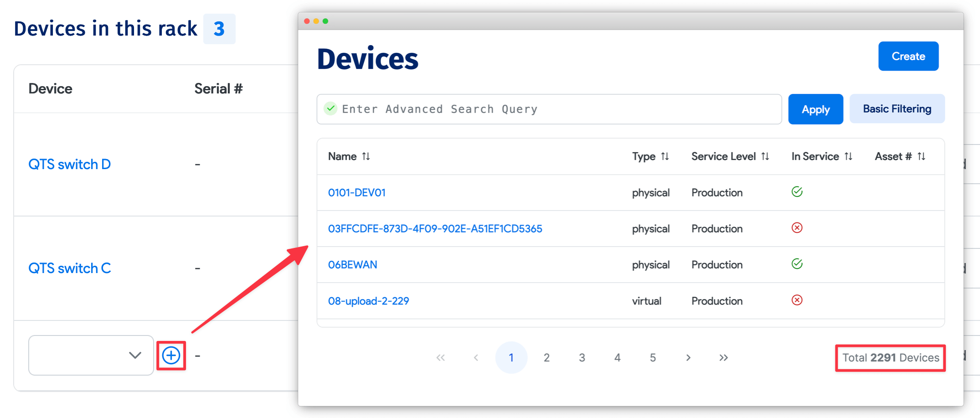This screenshot has width=980, height=418.
Task: Select page 5 in pagination
Action: pyautogui.click(x=653, y=358)
